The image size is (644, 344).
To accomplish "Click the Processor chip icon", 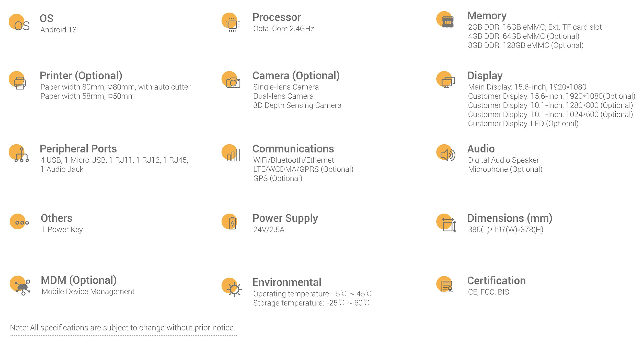I will coord(231,22).
